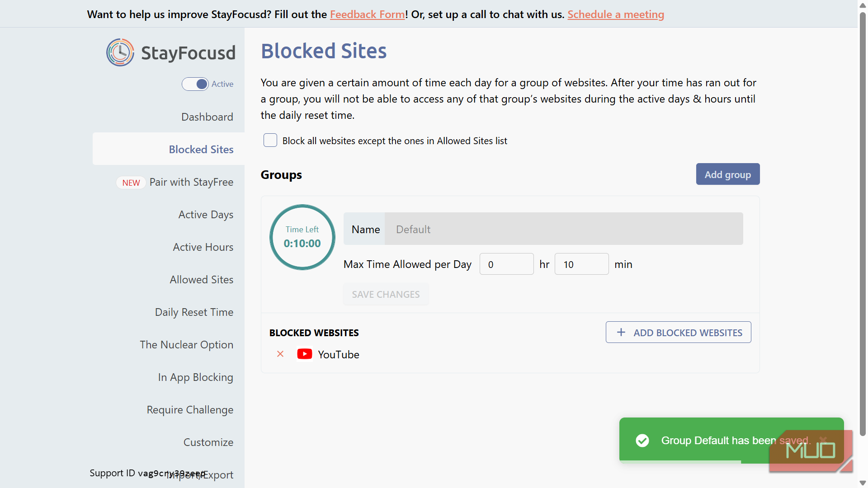Dismiss the saved notification with X
Image resolution: width=868 pixels, height=488 pixels.
click(x=823, y=440)
